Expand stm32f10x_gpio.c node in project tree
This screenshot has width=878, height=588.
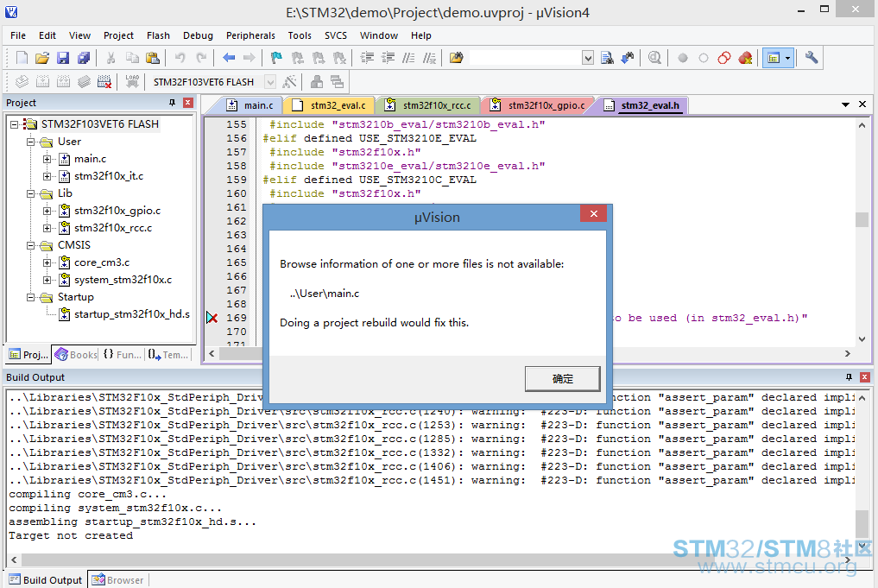(47, 212)
